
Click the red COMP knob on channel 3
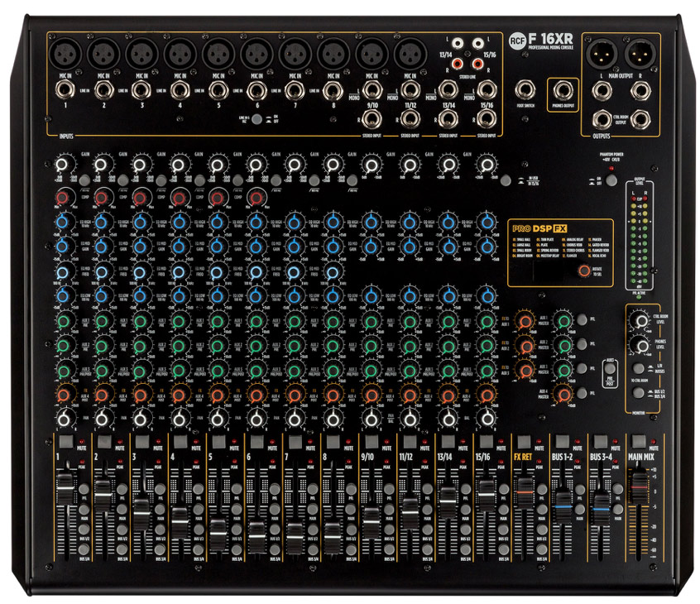coord(140,197)
